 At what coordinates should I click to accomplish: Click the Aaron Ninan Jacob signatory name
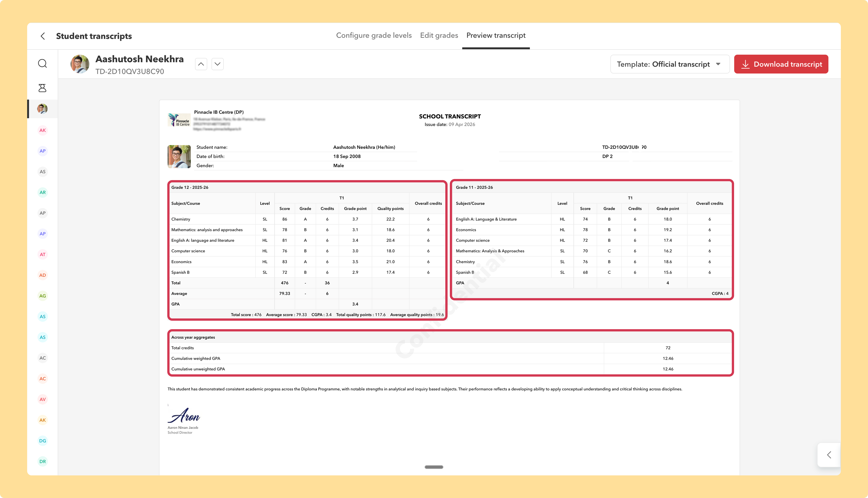point(183,428)
